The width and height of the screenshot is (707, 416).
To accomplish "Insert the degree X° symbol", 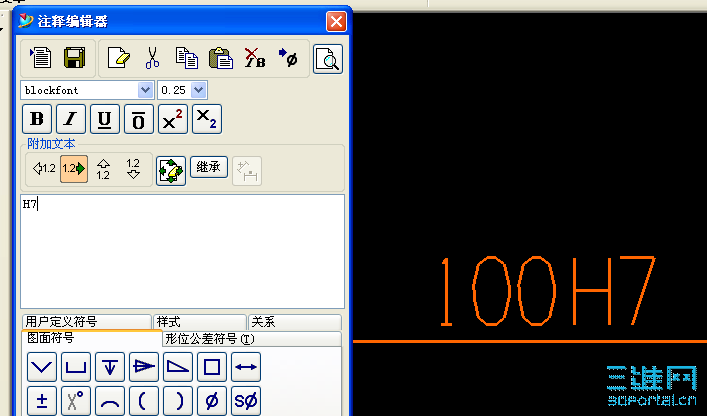I will click(76, 401).
